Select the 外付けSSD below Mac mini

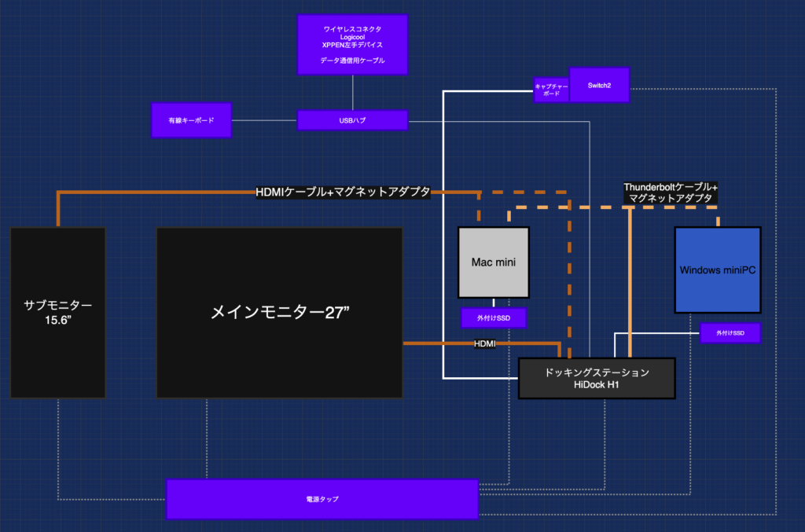(x=493, y=317)
